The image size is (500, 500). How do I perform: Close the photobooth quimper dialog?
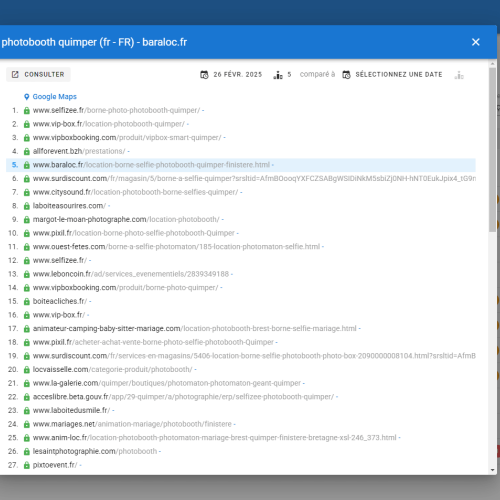click(476, 42)
